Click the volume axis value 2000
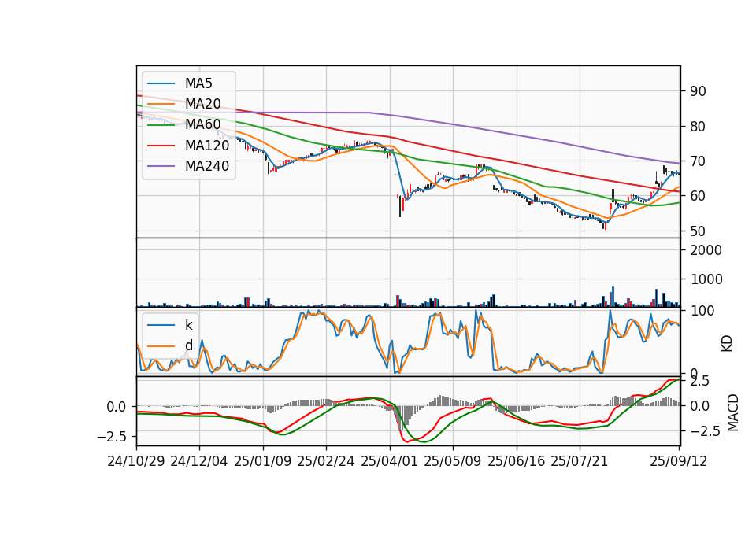The width and height of the screenshot is (756, 543). pos(706,250)
